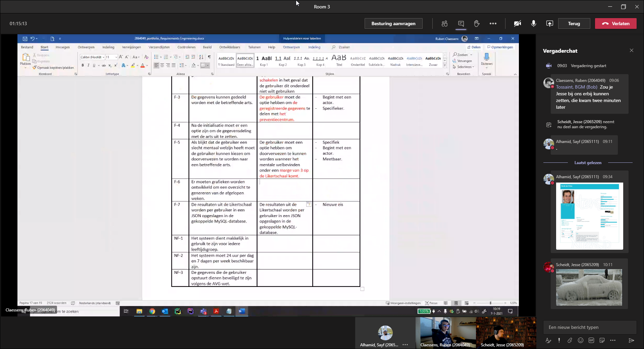Send the chat message with the arrow icon
Screen dimensions: 644x349
tap(631, 340)
